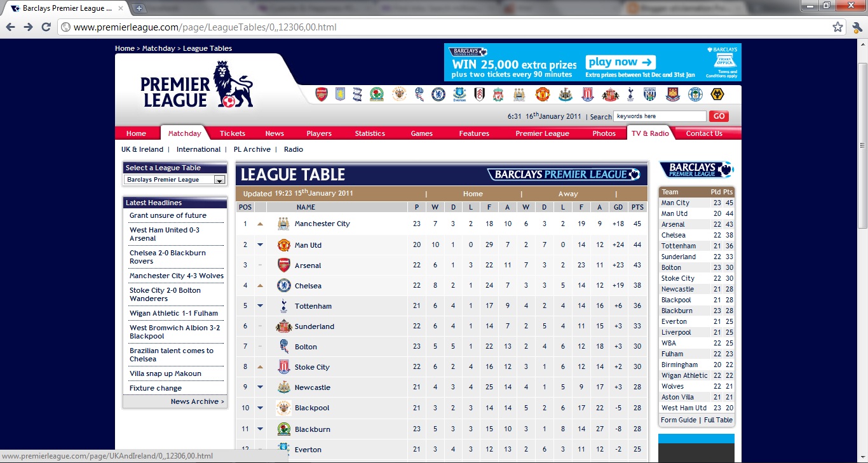Open the Statistics navigation tab
Screen dimensions: 868x463
(x=370, y=133)
